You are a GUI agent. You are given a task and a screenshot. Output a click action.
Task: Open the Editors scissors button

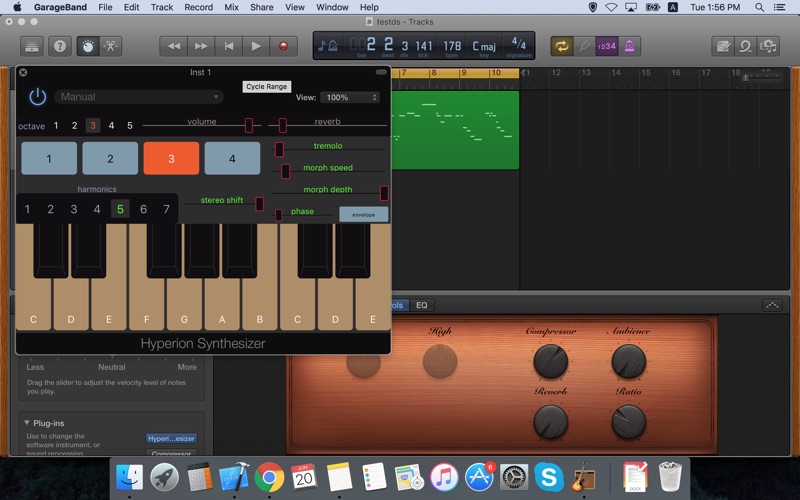pos(110,46)
